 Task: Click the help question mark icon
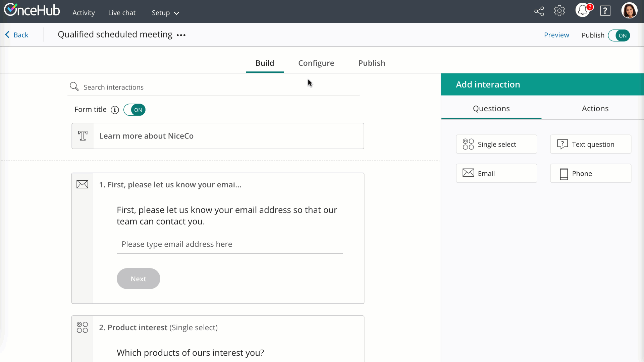coord(605,11)
